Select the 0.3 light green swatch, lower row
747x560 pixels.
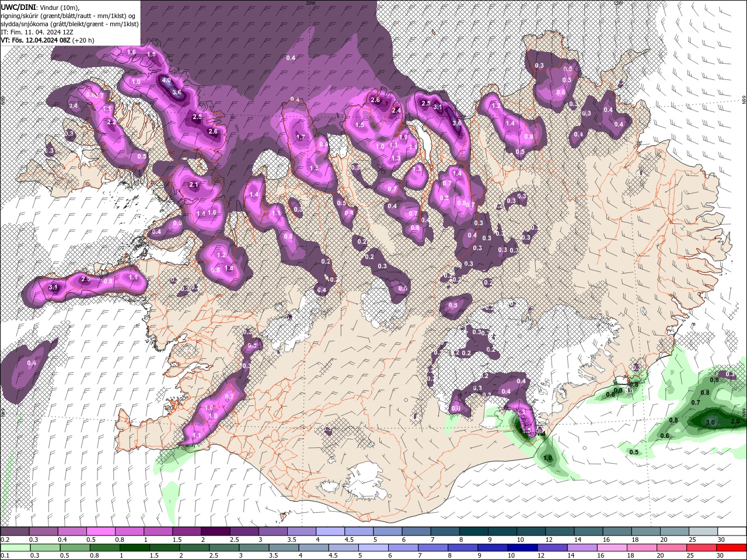point(45,548)
